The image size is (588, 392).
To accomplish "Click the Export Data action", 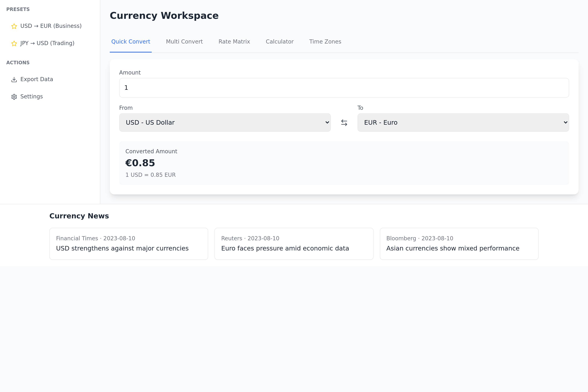I will click(36, 79).
